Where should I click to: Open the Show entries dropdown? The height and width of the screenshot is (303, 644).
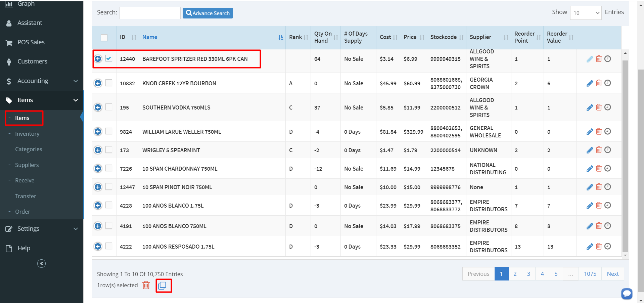click(x=586, y=13)
